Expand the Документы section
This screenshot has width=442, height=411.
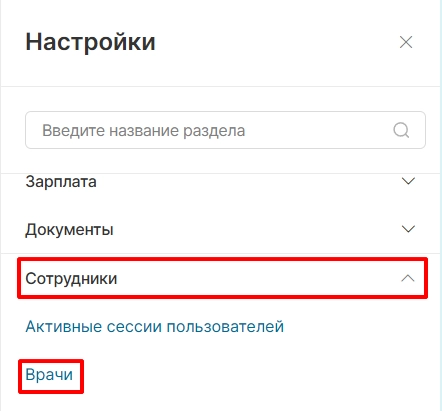221,230
